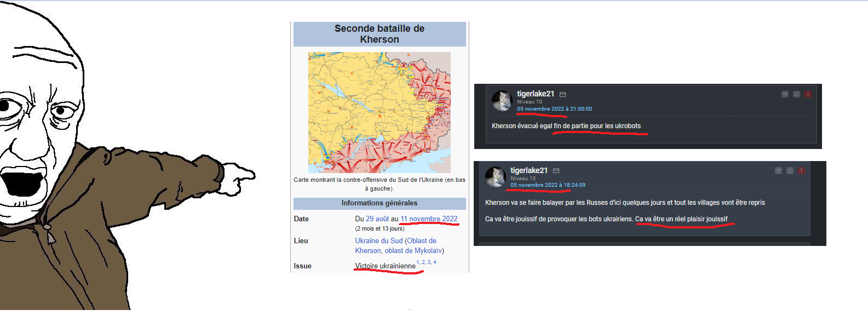Click the sad-face icon on the 18:24:09 post
The width and height of the screenshot is (868, 327).
pyautogui.click(x=790, y=171)
